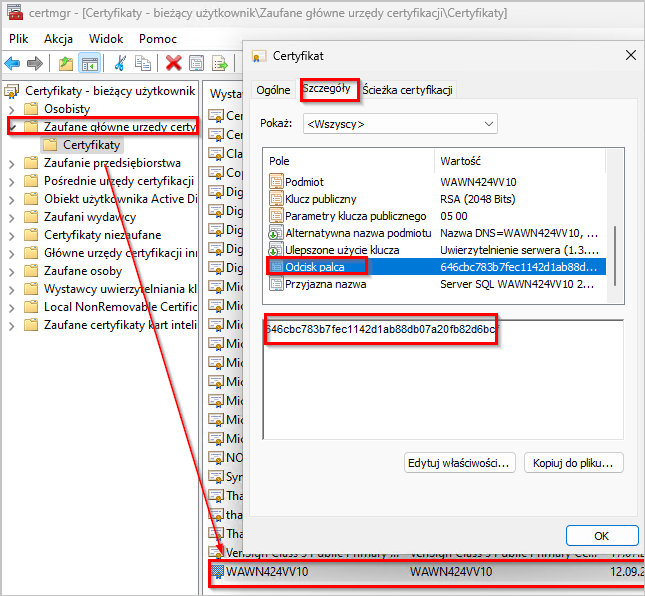Expand the Zaufanie przedsiębiorstwa node
Screen dimensions: 645x596
(12, 164)
